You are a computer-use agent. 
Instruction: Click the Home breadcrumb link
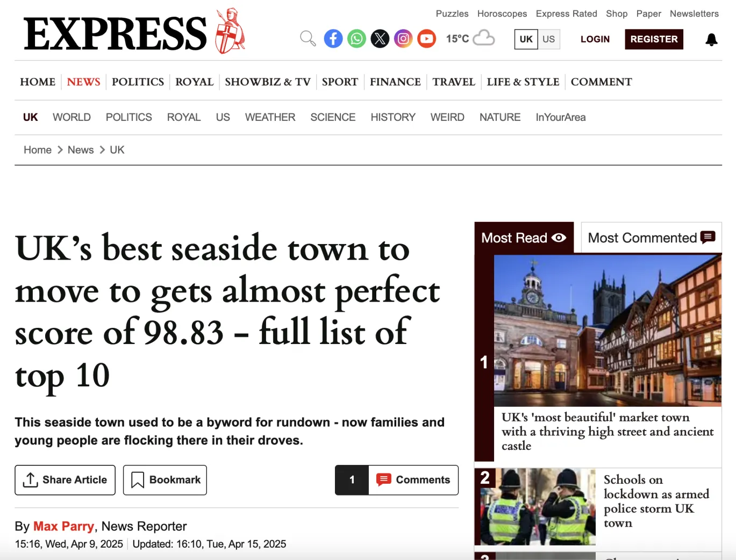pos(38,150)
